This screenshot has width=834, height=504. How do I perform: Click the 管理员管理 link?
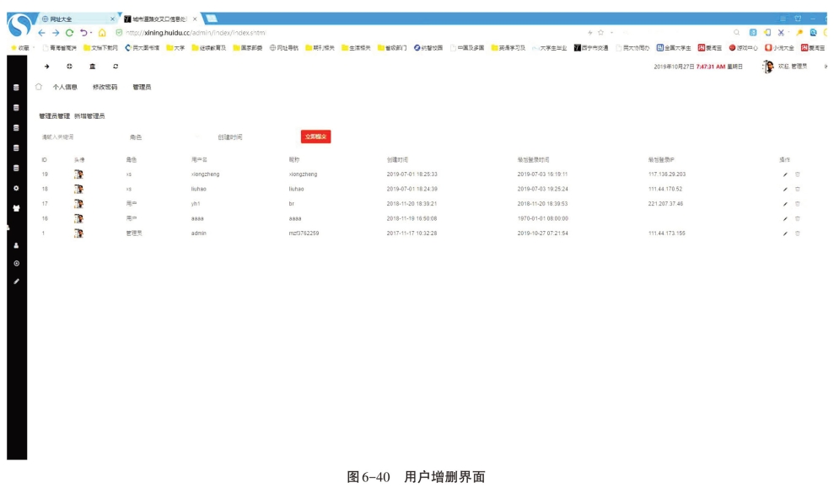pyautogui.click(x=54, y=116)
